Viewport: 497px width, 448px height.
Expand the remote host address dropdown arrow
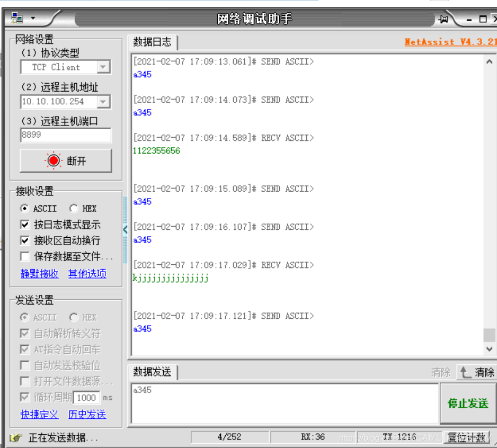pos(103,102)
